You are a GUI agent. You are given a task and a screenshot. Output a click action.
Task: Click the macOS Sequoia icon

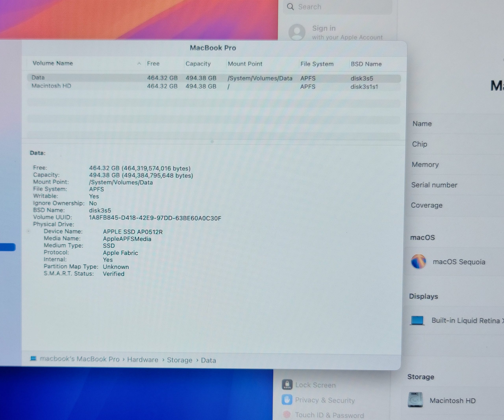point(418,261)
